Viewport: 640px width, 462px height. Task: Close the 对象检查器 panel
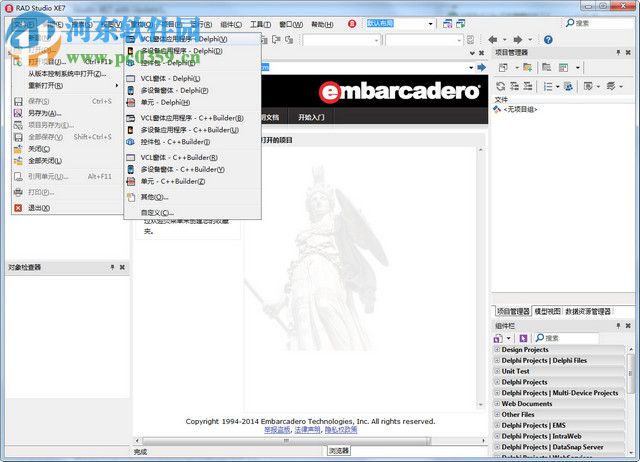tap(122, 267)
